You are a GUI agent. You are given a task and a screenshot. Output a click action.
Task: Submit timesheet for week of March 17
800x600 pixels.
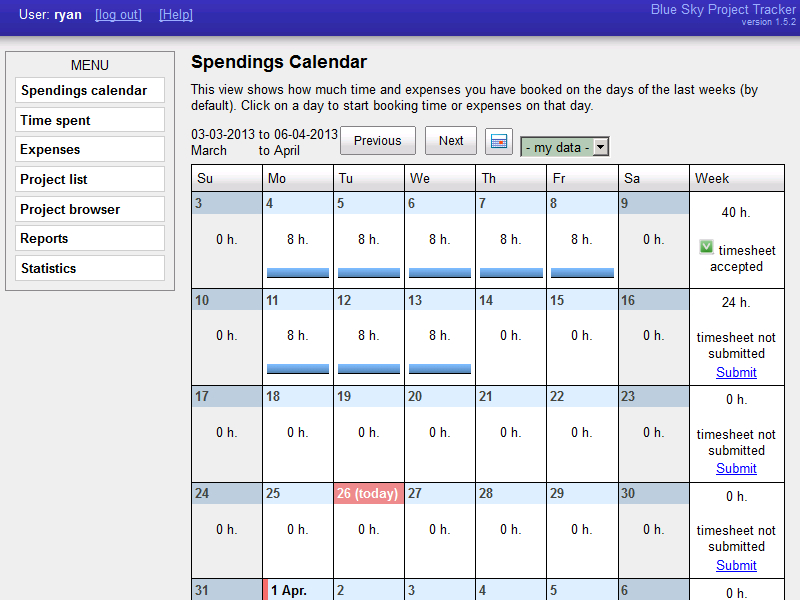click(736, 468)
